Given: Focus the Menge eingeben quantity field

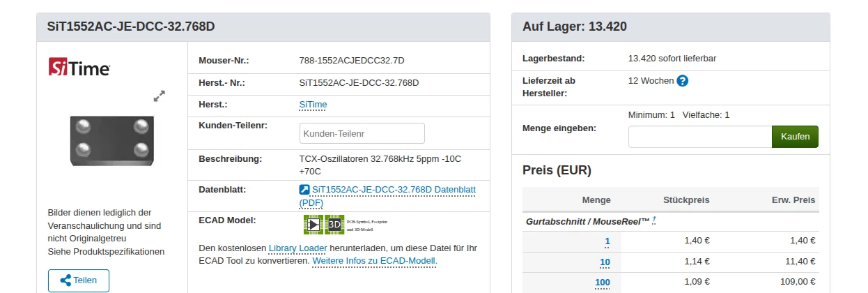Looking at the screenshot, I should click(700, 137).
